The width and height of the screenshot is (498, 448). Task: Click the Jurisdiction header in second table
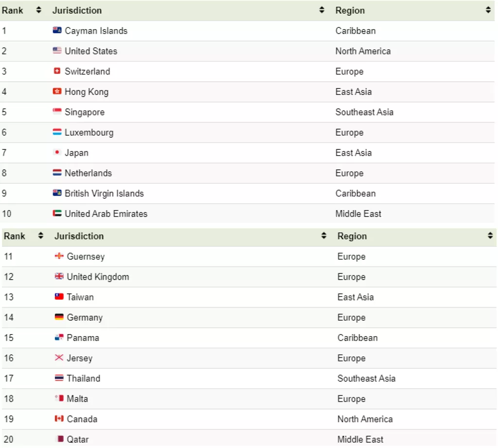(x=79, y=236)
